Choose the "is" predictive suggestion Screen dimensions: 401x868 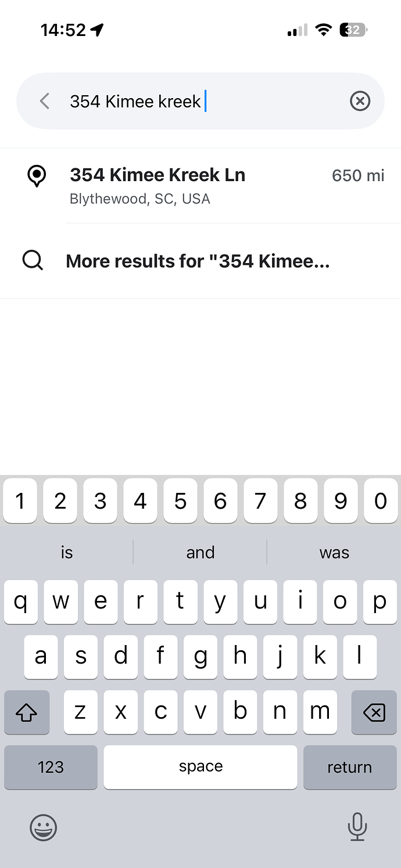[67, 552]
